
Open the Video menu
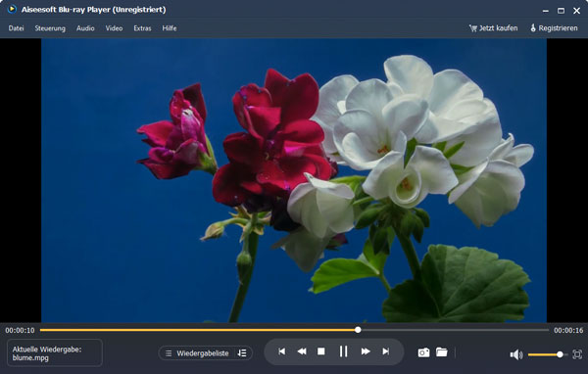click(114, 28)
